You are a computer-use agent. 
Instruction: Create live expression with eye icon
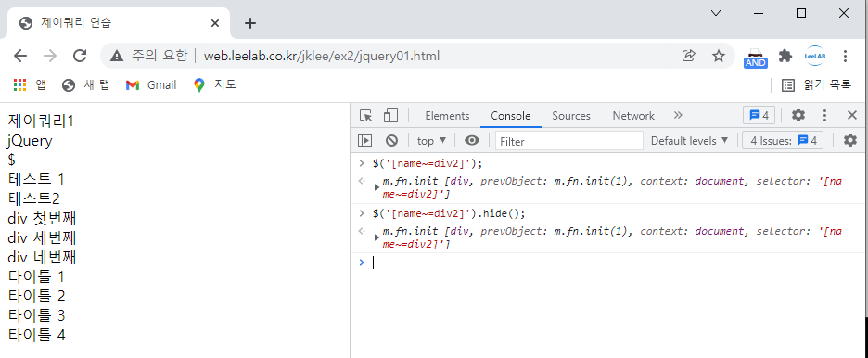(472, 141)
